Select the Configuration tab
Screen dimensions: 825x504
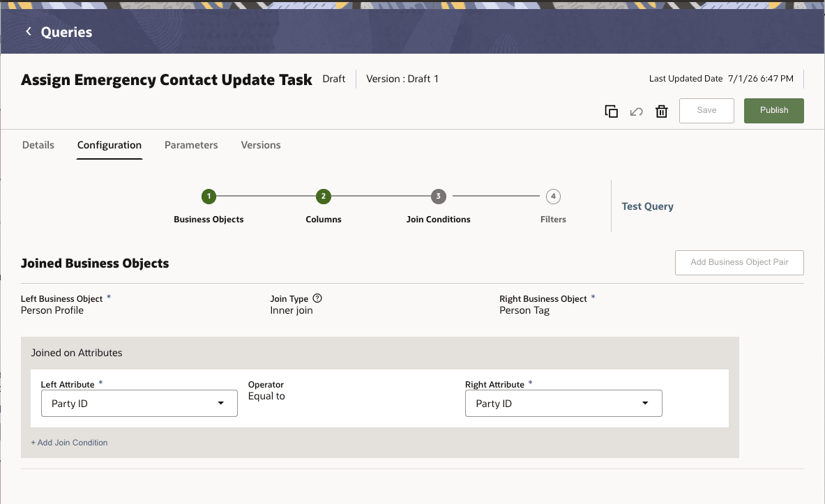109,145
